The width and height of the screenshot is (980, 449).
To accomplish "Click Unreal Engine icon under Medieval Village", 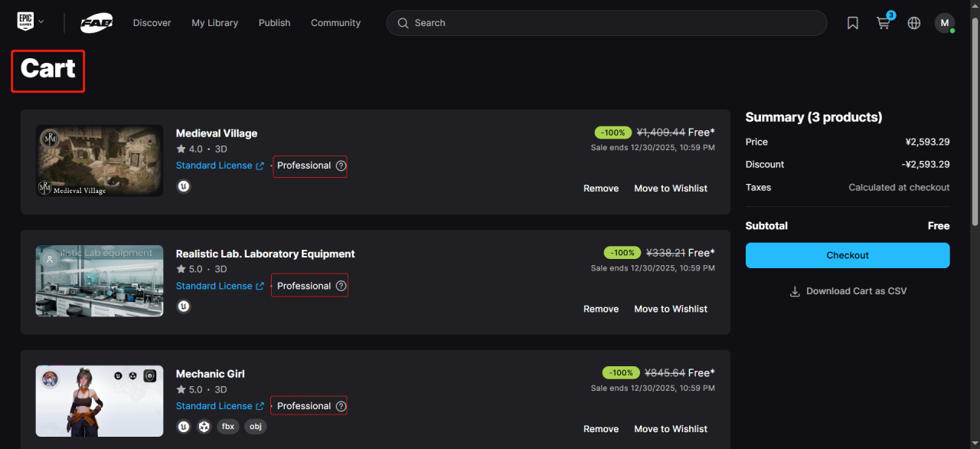I will [x=184, y=186].
